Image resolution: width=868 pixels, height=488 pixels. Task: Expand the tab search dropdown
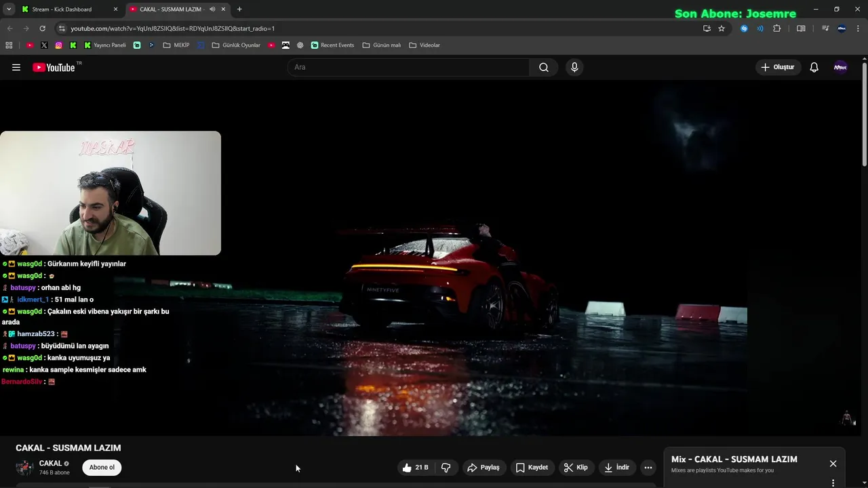pos(9,9)
